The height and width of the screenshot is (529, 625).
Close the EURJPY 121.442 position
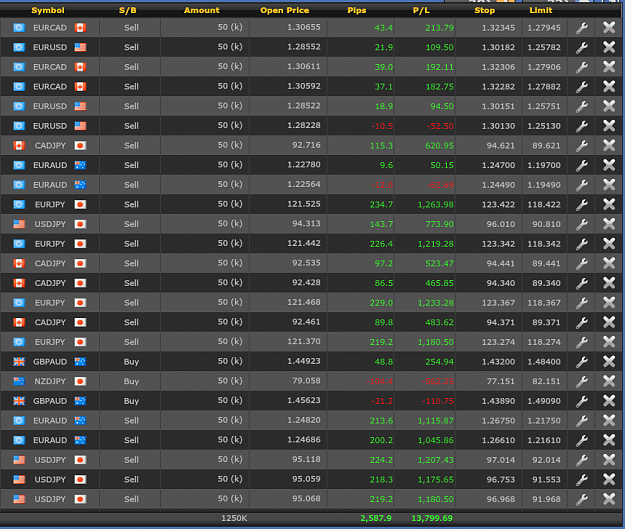[609, 244]
